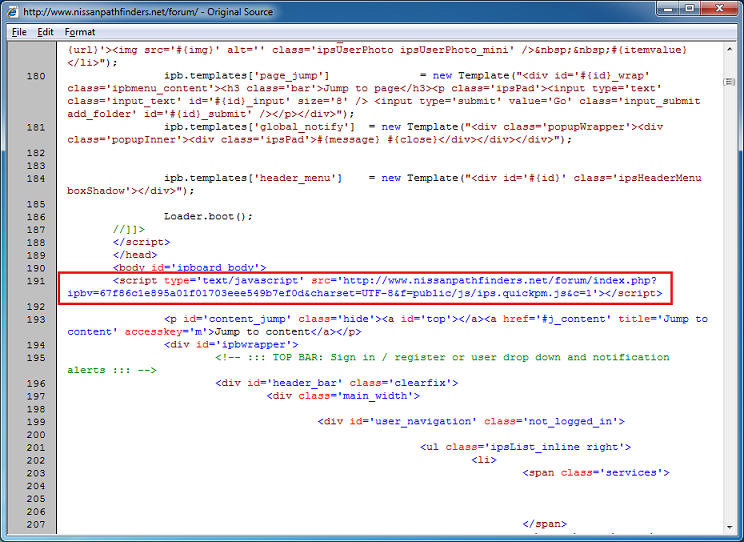
Task: Click the </head> closing tag
Action: coord(135,255)
